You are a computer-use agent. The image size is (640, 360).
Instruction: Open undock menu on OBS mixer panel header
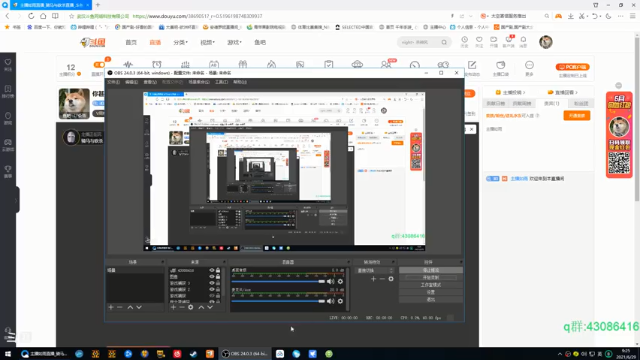pyautogui.click(x=348, y=262)
